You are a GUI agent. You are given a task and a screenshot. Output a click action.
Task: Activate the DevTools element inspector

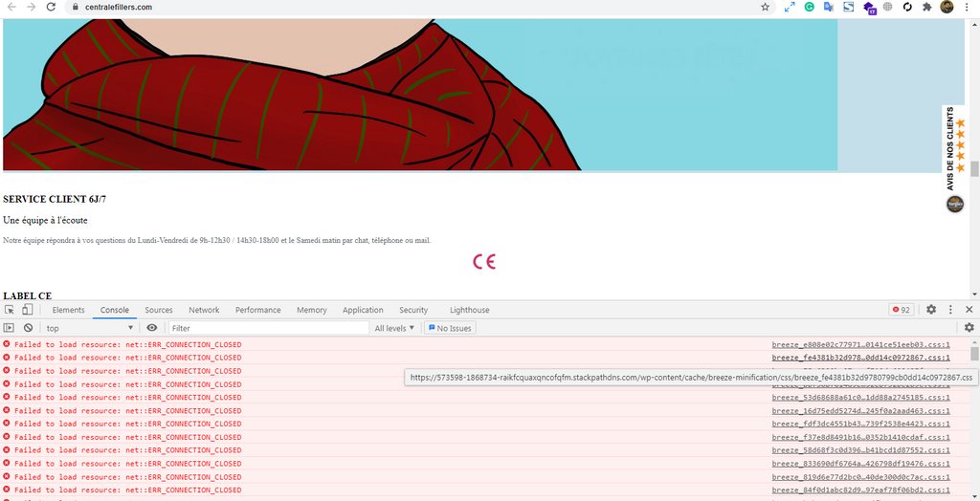pyautogui.click(x=10, y=310)
